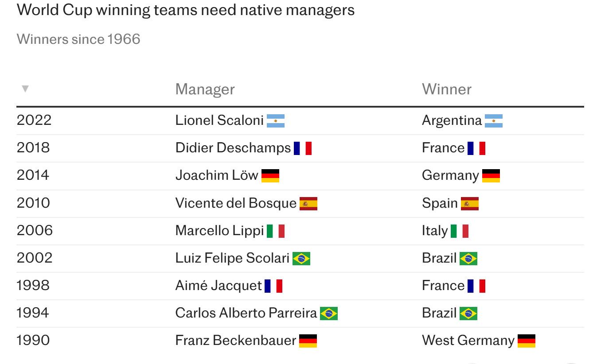Click the chart title about native managers
Image resolution: width=593 pixels, height=364 pixels.
[x=186, y=10]
